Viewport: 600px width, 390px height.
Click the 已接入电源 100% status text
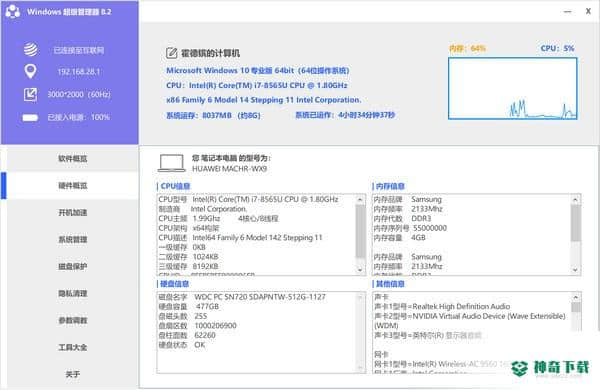[79, 117]
